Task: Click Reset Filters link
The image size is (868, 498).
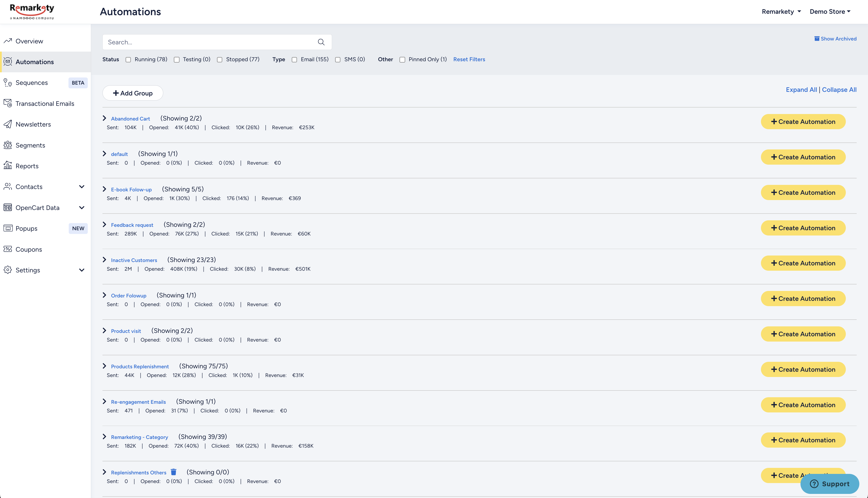Action: click(469, 60)
